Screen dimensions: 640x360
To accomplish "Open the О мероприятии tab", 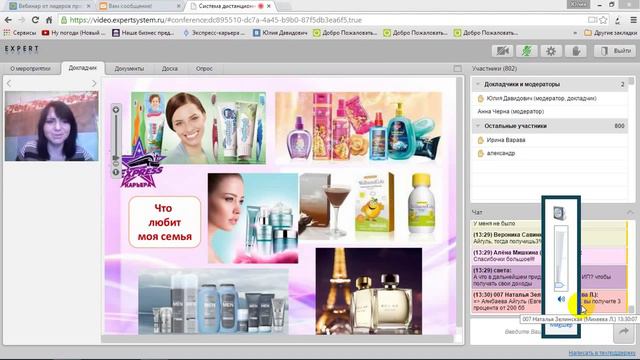I will pos(31,69).
